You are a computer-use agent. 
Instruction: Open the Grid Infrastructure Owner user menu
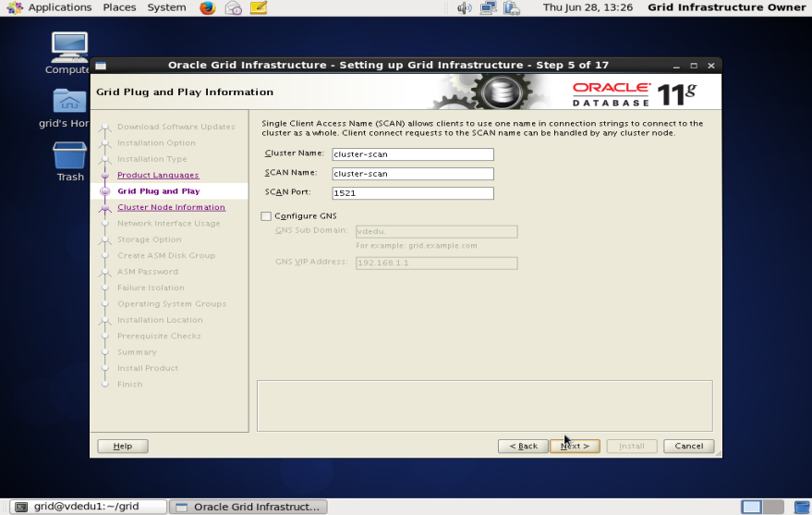(x=727, y=7)
